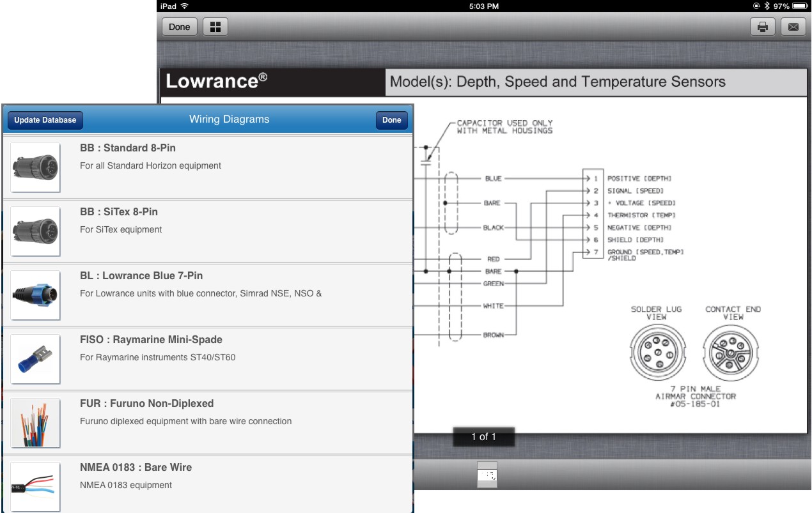Tap the BLACK wire label in diagram
This screenshot has width=812, height=513.
pos(494,227)
